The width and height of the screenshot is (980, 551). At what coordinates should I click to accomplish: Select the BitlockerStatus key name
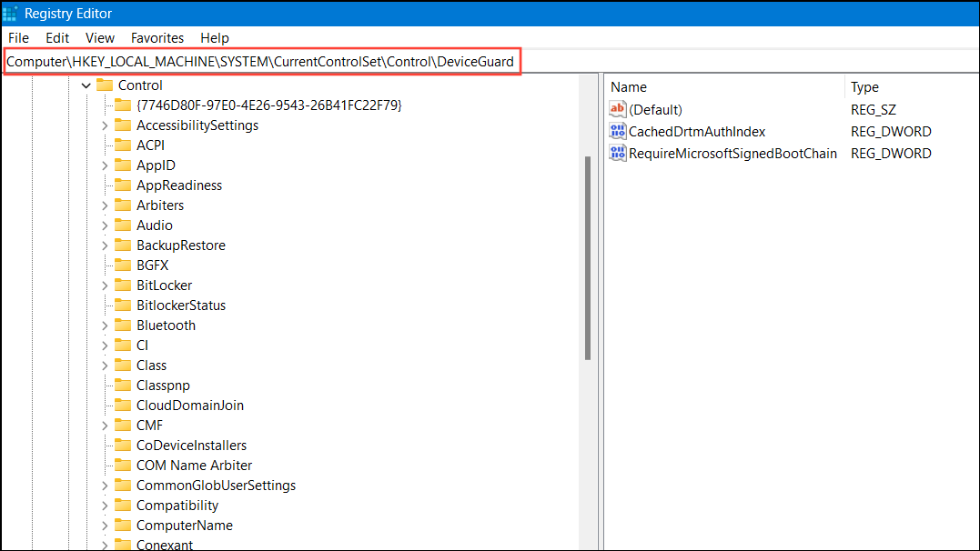[x=181, y=306]
